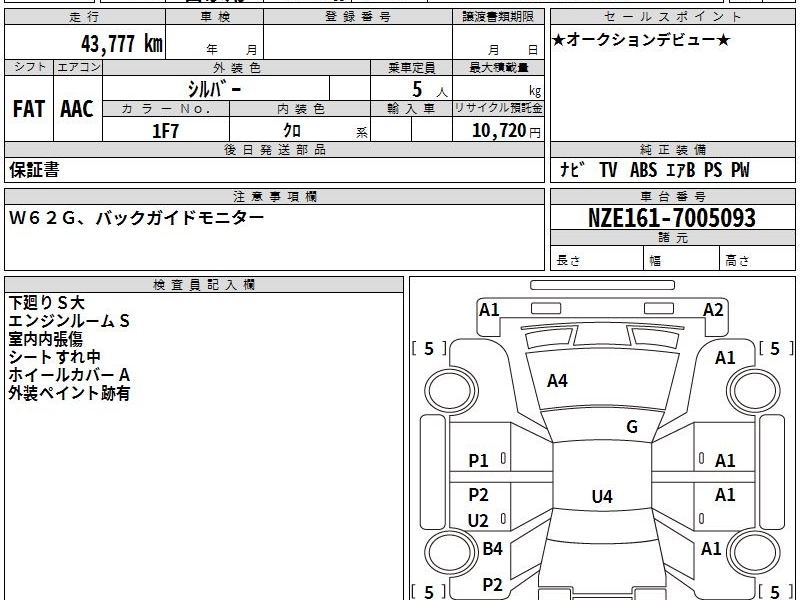Click the P2 mark directly above U2

(x=479, y=494)
